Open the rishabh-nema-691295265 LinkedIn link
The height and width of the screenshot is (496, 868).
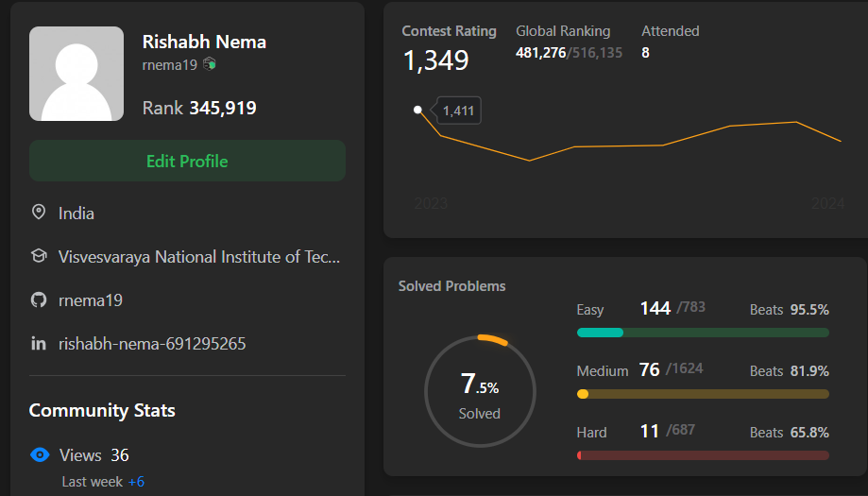[x=152, y=344]
